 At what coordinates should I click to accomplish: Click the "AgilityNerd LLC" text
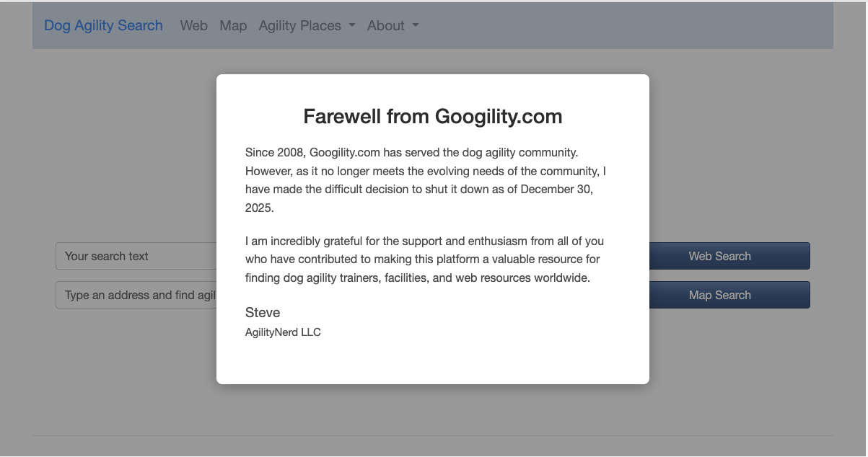(x=283, y=332)
